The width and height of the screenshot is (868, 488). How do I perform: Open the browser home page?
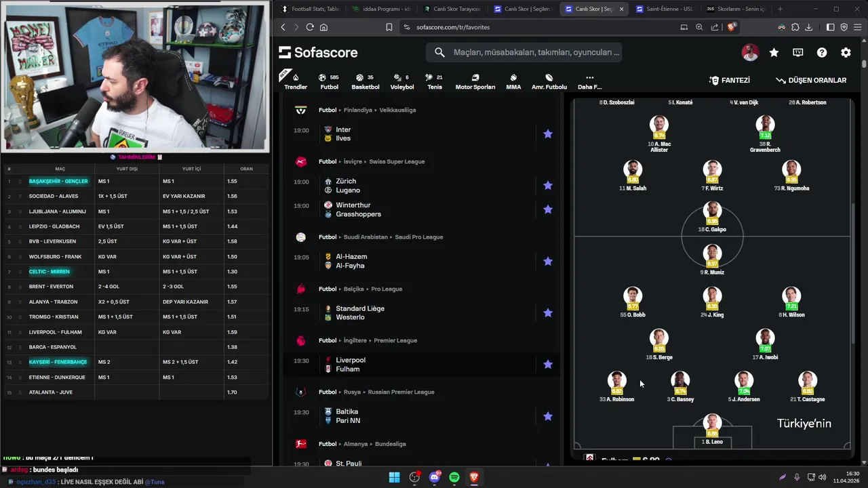323,27
